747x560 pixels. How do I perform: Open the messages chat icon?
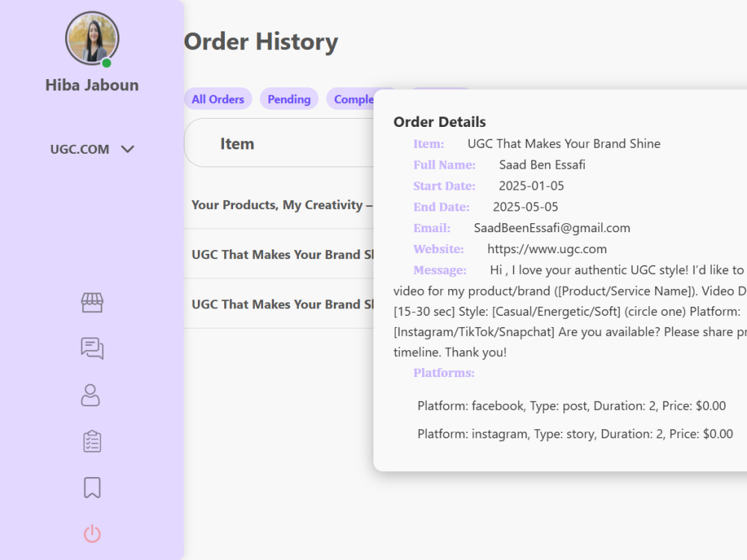[x=92, y=348]
